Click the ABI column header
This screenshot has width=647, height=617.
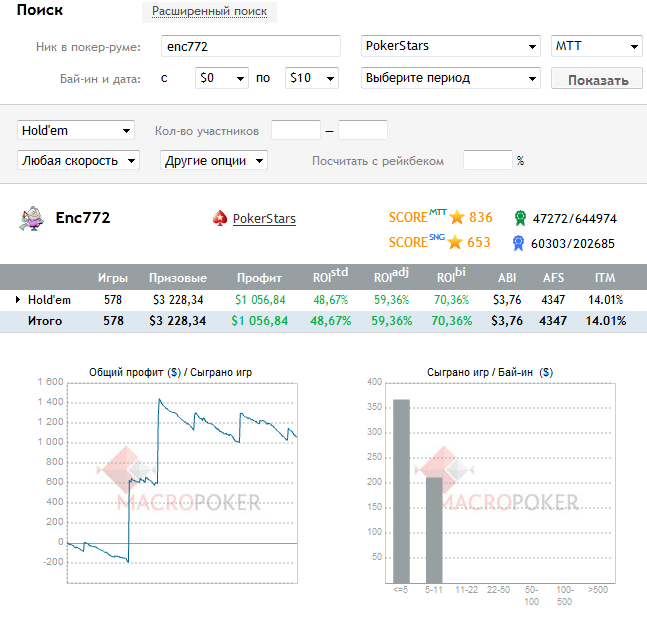507,278
